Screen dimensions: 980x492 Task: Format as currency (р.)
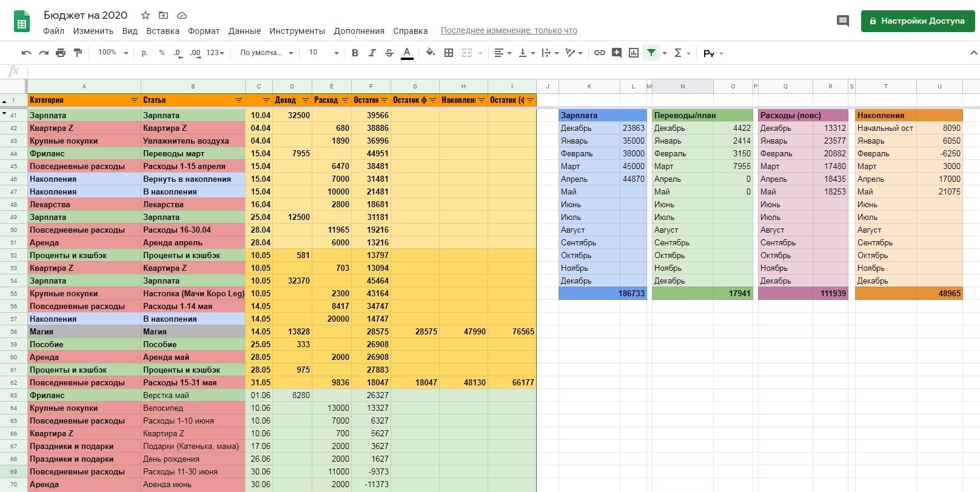pos(145,53)
